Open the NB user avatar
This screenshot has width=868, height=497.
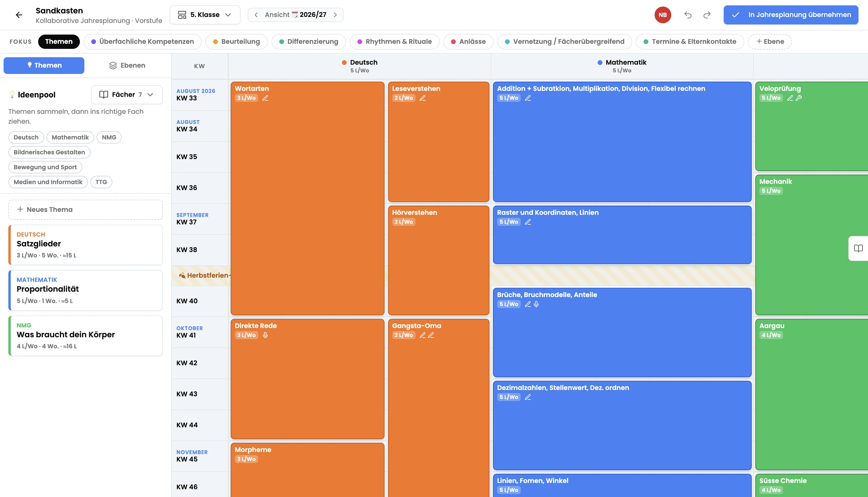pos(662,15)
